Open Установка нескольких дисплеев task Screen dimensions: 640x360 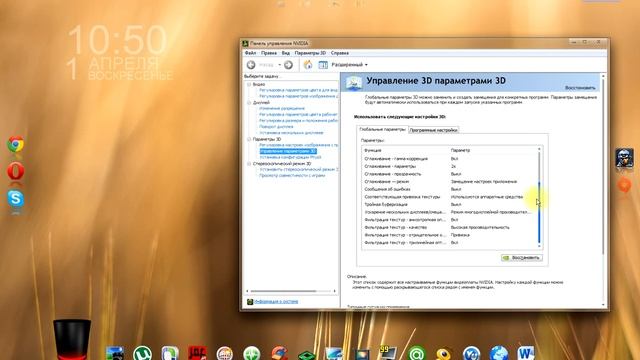pyautogui.click(x=291, y=133)
